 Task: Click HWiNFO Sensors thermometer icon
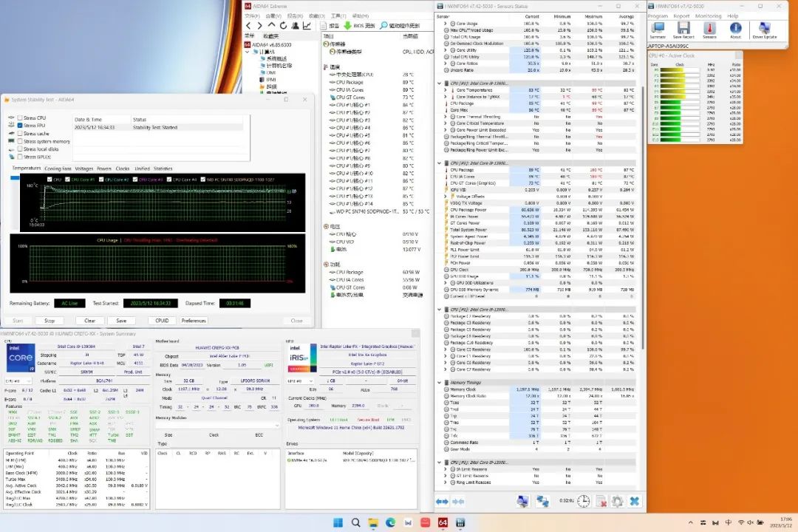click(709, 28)
